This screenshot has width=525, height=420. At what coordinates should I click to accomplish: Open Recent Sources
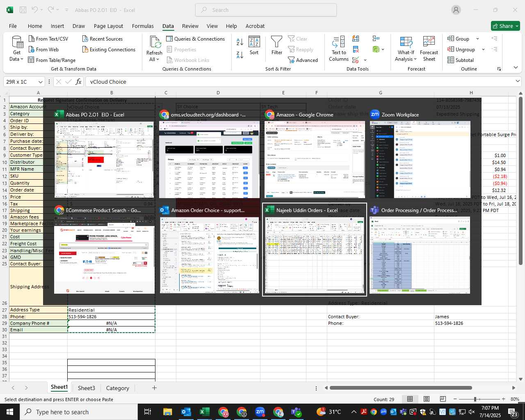(x=102, y=39)
